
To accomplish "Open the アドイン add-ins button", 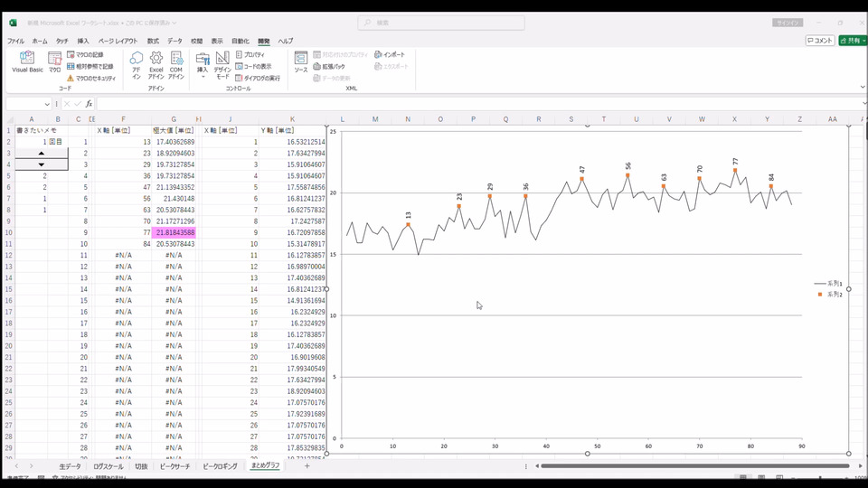I will click(x=137, y=65).
